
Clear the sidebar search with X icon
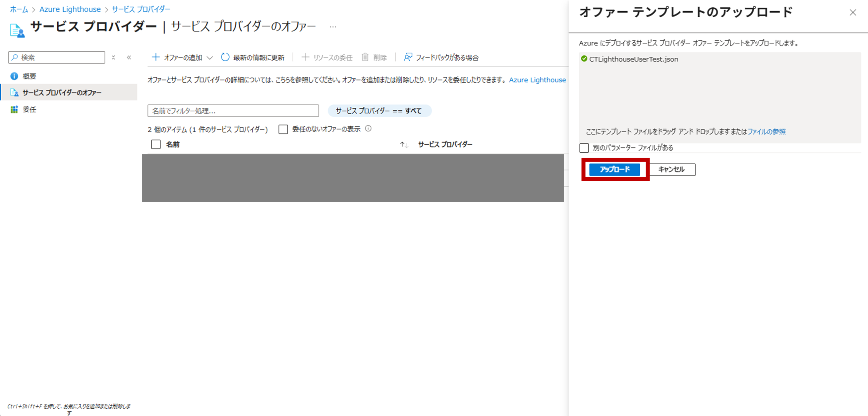114,58
